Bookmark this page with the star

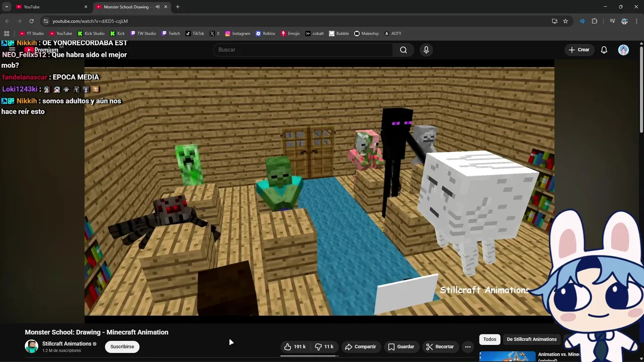coord(566,21)
